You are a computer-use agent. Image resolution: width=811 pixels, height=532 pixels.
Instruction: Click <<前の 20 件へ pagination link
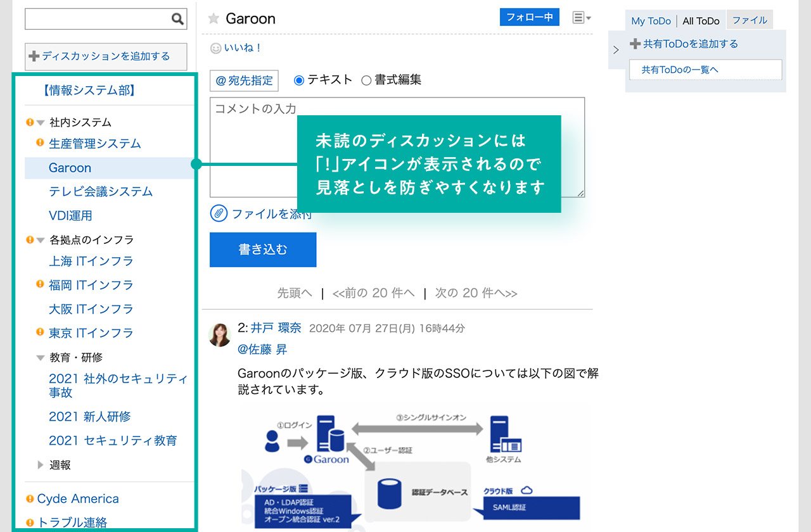coord(374,293)
